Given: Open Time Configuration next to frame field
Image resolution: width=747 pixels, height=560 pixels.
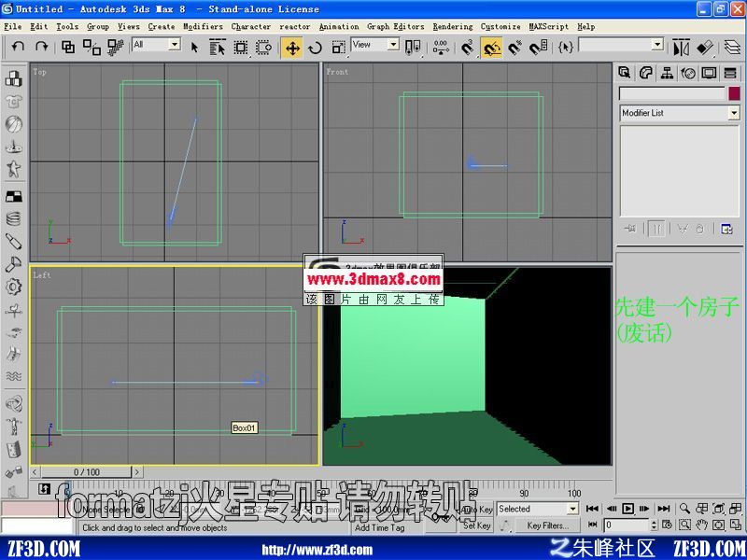Looking at the screenshot, I should point(667,525).
